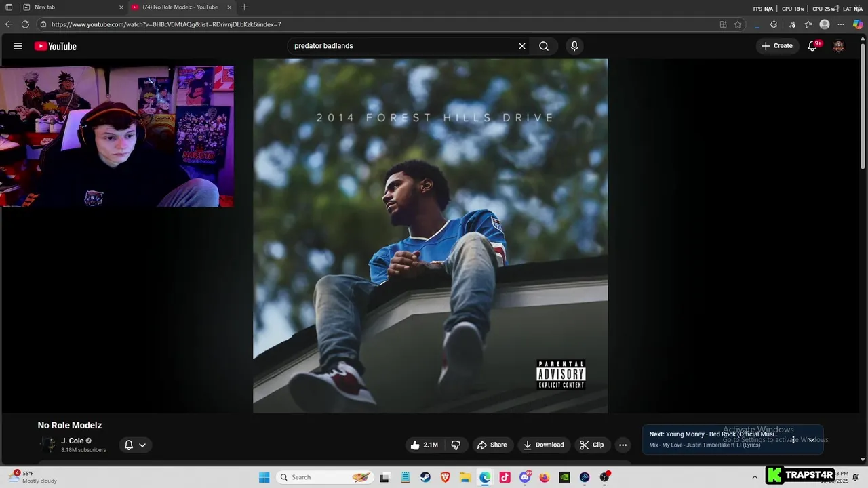Open Firefox from the taskbar

(x=545, y=477)
